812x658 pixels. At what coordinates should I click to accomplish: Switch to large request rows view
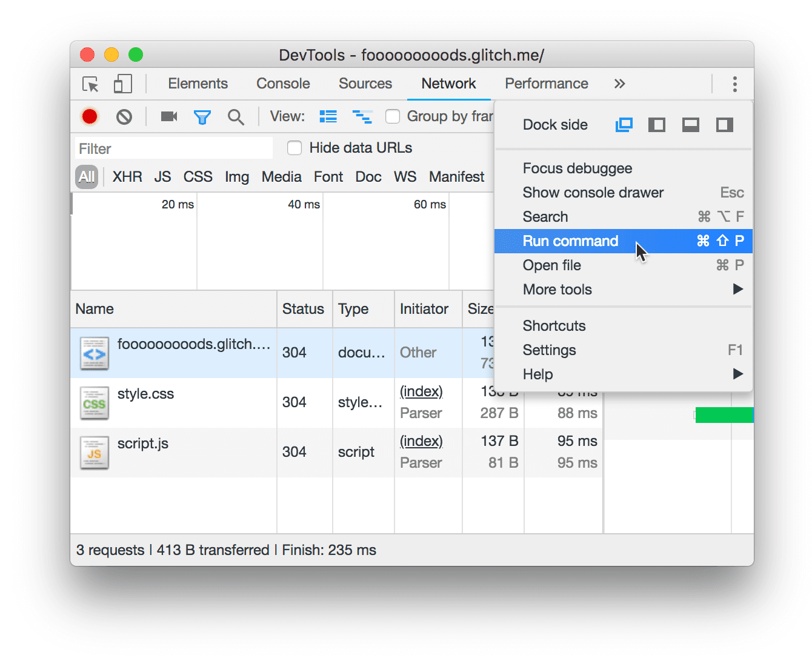[328, 116]
